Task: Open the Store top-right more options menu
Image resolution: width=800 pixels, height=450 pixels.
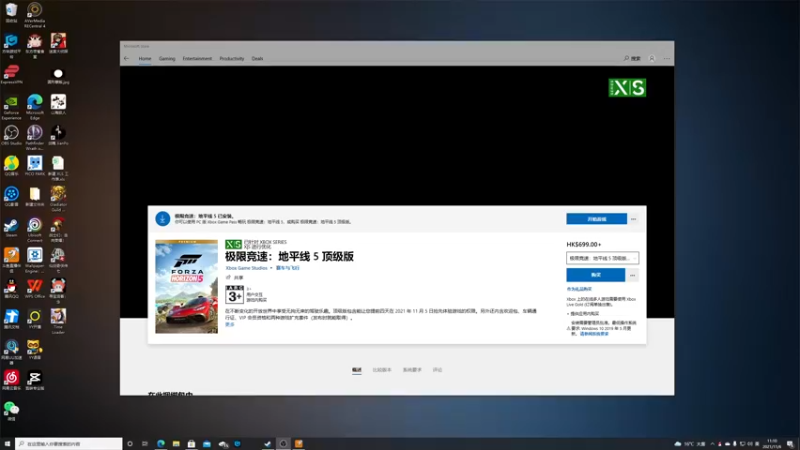Action: point(666,59)
